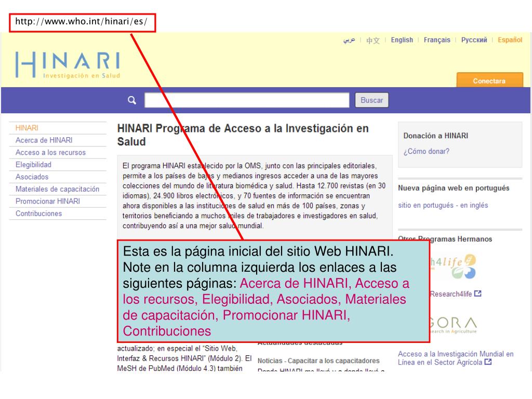
Task: Click the external-link icon beside Research4life
Action: point(478,294)
